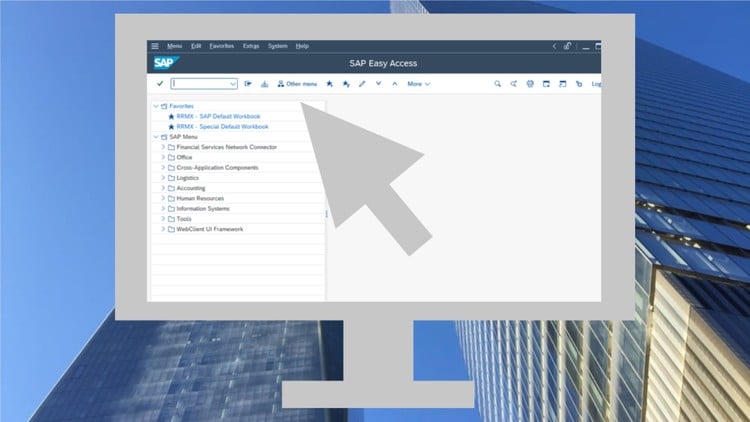750x422 pixels.
Task: Click inside the transaction code input field
Action: [x=200, y=84]
